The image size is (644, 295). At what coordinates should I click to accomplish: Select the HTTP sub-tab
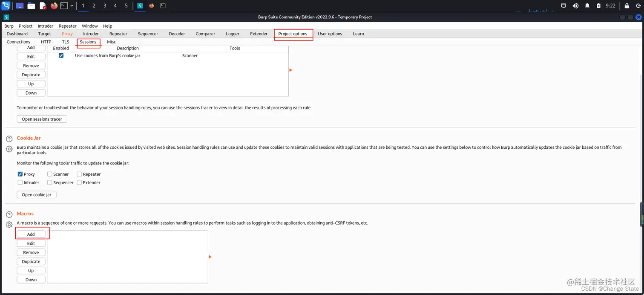pyautogui.click(x=46, y=42)
